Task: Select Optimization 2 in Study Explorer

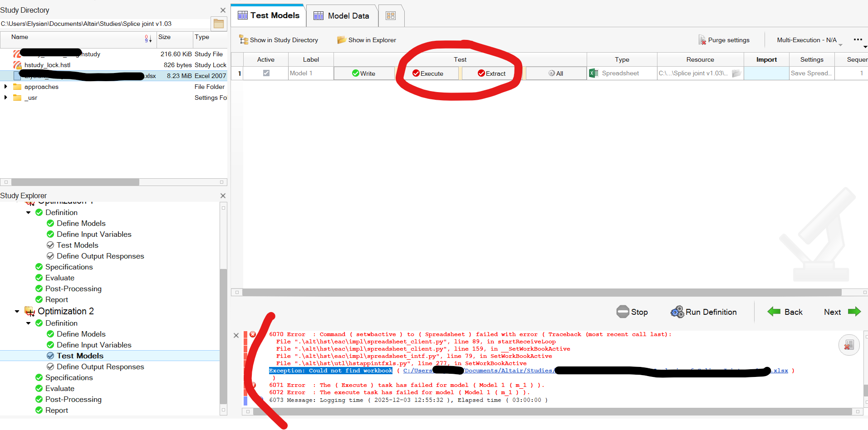Action: (66, 311)
